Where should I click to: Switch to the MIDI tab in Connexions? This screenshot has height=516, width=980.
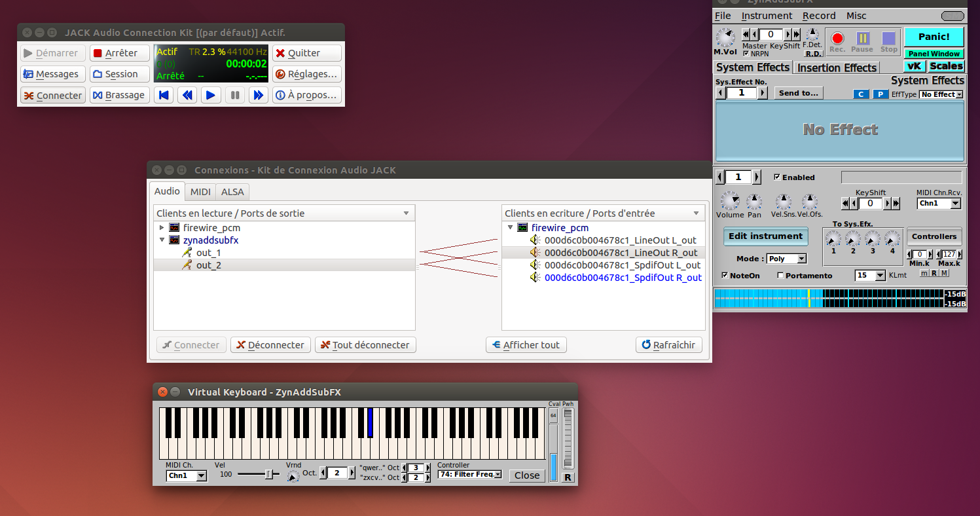200,192
